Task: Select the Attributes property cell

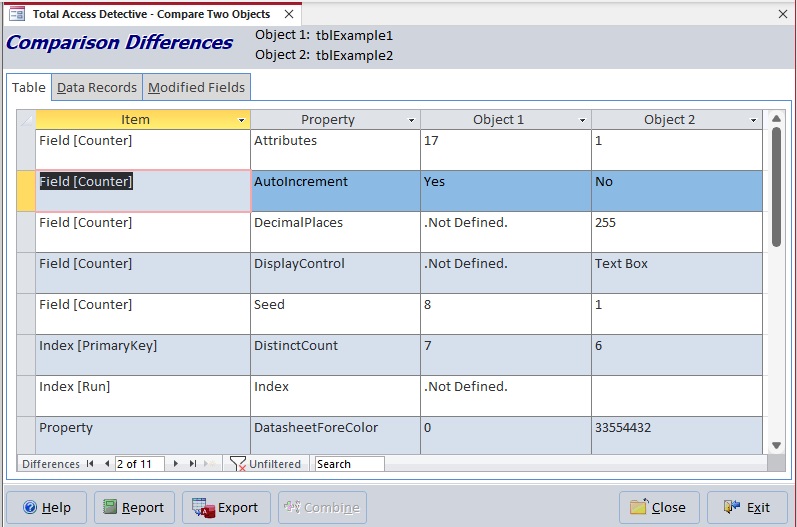Action: point(335,150)
